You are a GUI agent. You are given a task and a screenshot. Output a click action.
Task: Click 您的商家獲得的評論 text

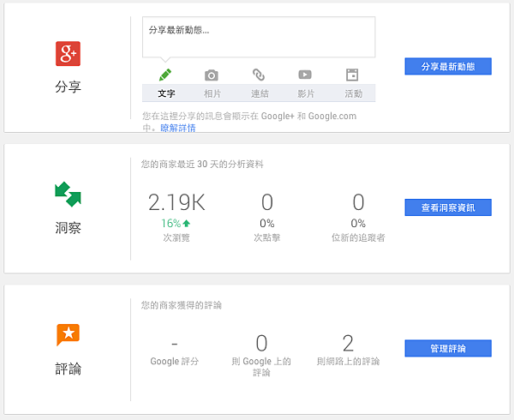coord(182,305)
